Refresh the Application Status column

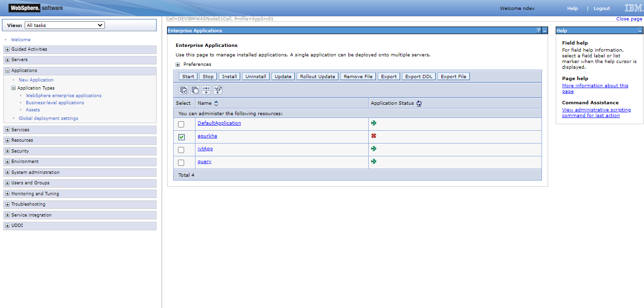click(419, 103)
